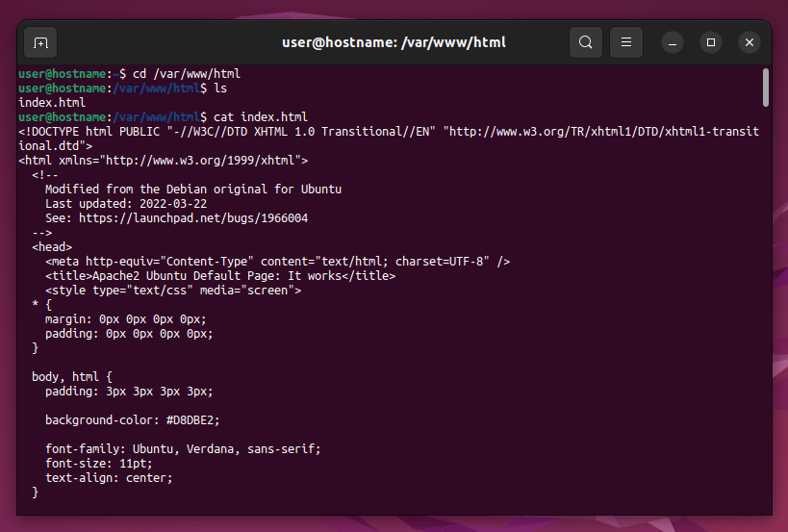The height and width of the screenshot is (532, 788).
Task: Click the style type='text/css' line
Action: 173,291
